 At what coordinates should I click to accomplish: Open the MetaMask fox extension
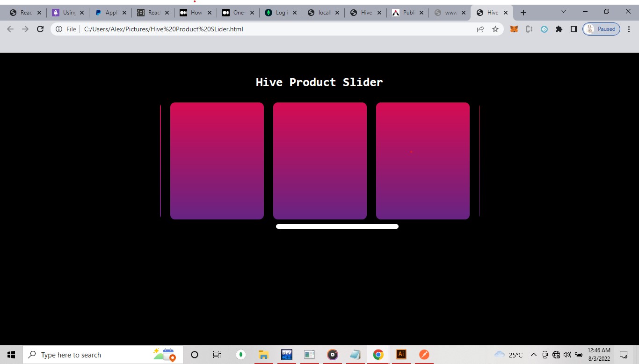coord(514,29)
